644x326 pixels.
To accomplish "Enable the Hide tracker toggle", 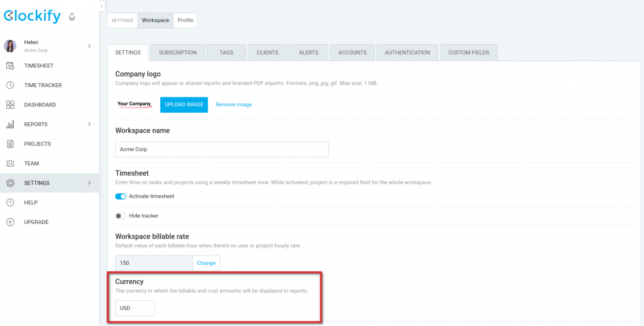I will 121,216.
